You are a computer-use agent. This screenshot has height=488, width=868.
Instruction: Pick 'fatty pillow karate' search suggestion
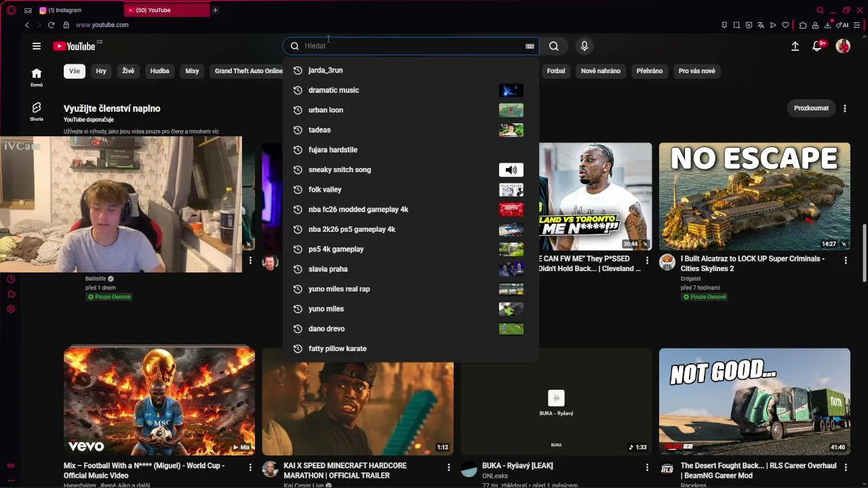pyautogui.click(x=411, y=348)
